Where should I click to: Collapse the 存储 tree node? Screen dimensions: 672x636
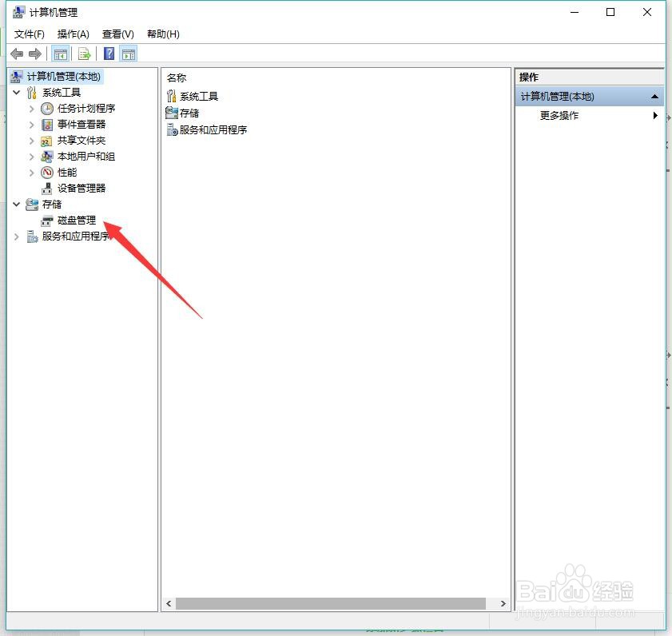point(17,205)
